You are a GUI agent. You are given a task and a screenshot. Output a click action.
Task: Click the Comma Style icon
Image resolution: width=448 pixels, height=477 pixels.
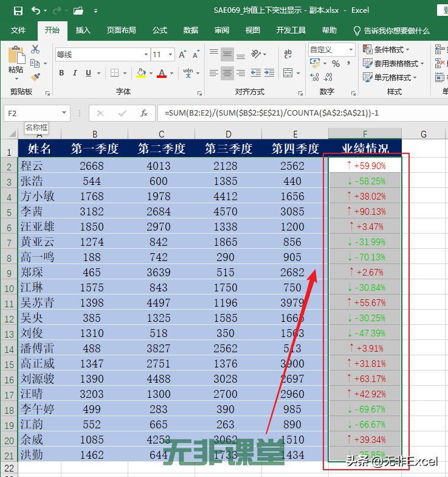349,63
